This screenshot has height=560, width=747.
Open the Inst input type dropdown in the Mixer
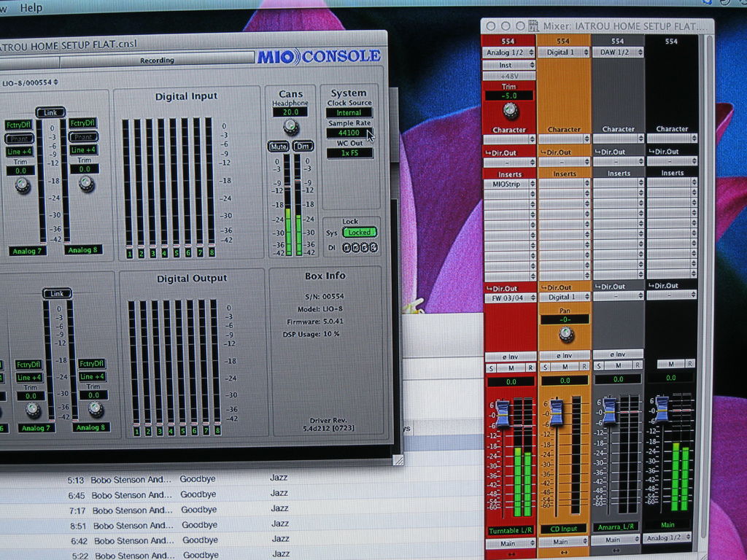[x=508, y=65]
